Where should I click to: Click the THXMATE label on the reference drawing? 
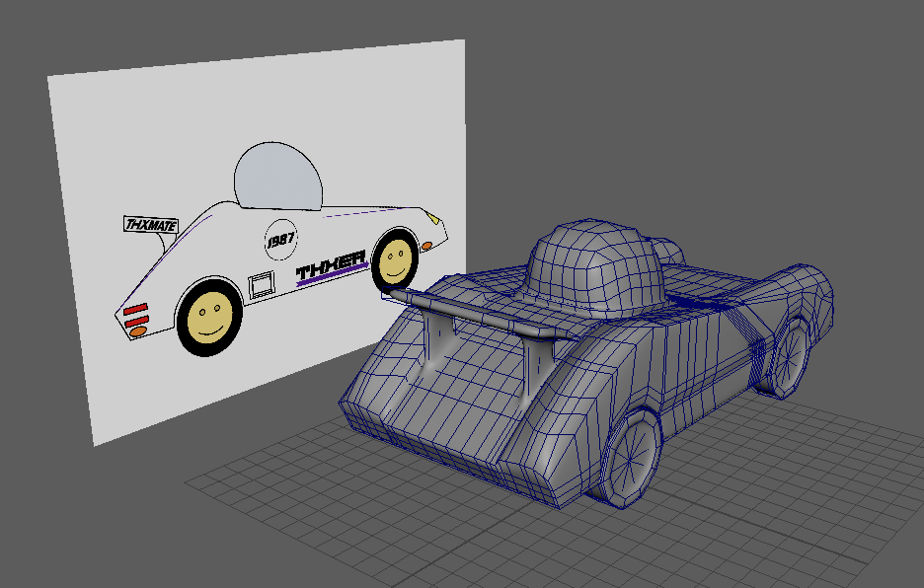click(150, 225)
